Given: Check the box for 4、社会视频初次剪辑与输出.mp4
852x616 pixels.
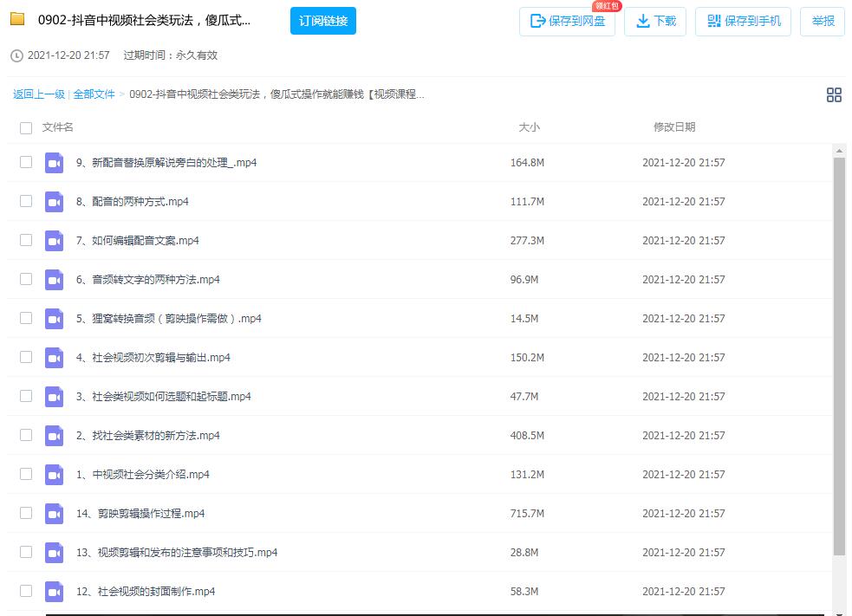Looking at the screenshot, I should tap(25, 357).
